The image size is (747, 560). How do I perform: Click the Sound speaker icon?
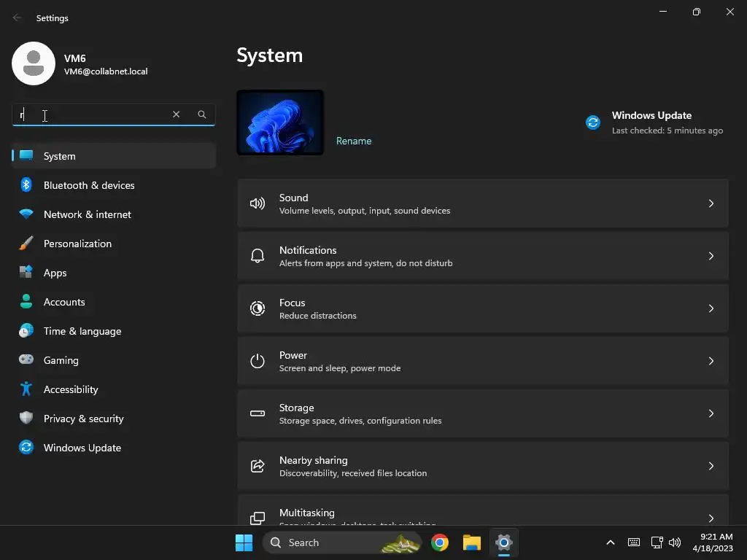258,204
